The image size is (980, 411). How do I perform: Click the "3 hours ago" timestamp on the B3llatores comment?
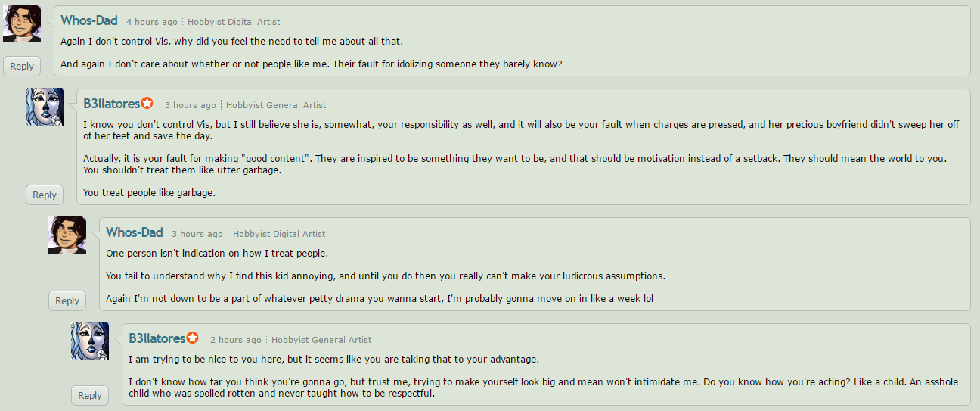191,105
